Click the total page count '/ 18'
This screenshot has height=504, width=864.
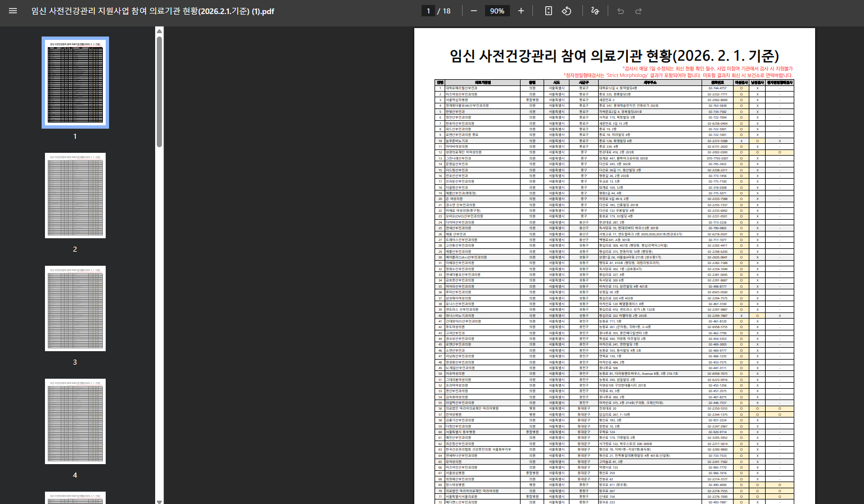(x=444, y=11)
